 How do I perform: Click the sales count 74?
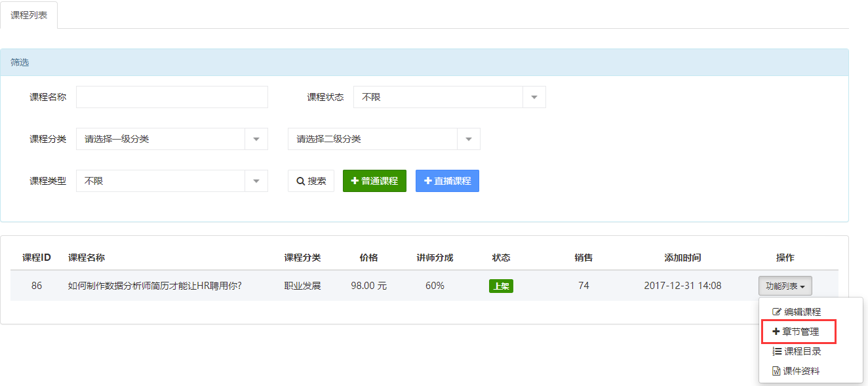click(583, 286)
